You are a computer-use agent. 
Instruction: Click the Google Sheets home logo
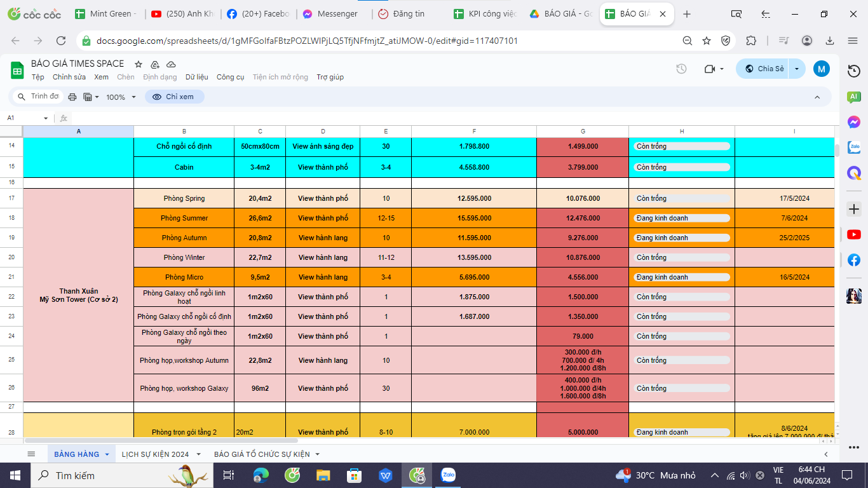[17, 69]
